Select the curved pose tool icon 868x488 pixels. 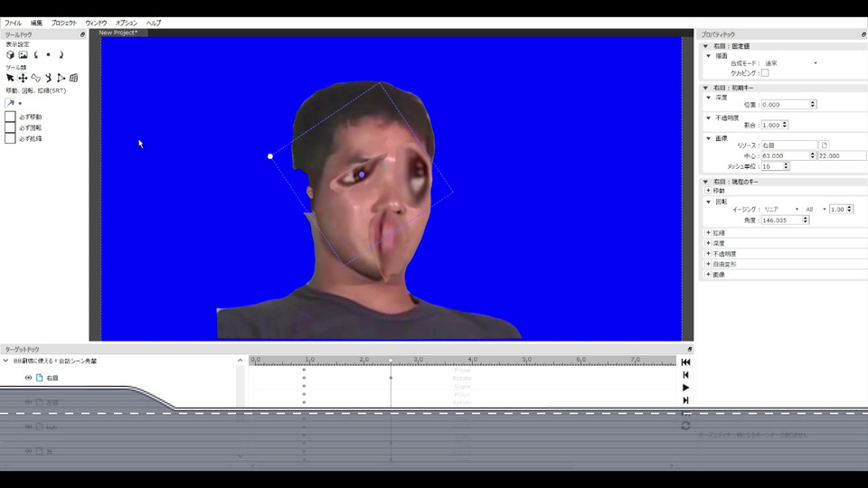[x=49, y=78]
